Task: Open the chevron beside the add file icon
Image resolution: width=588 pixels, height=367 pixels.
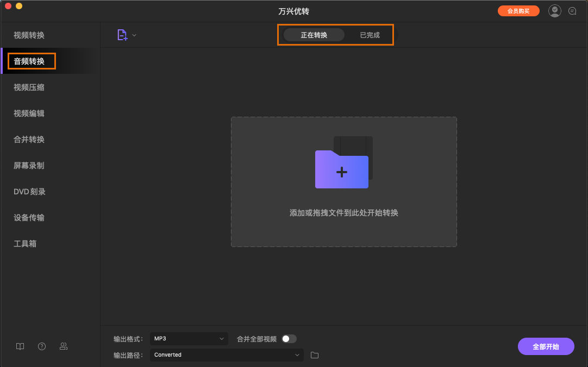Action: click(x=134, y=34)
